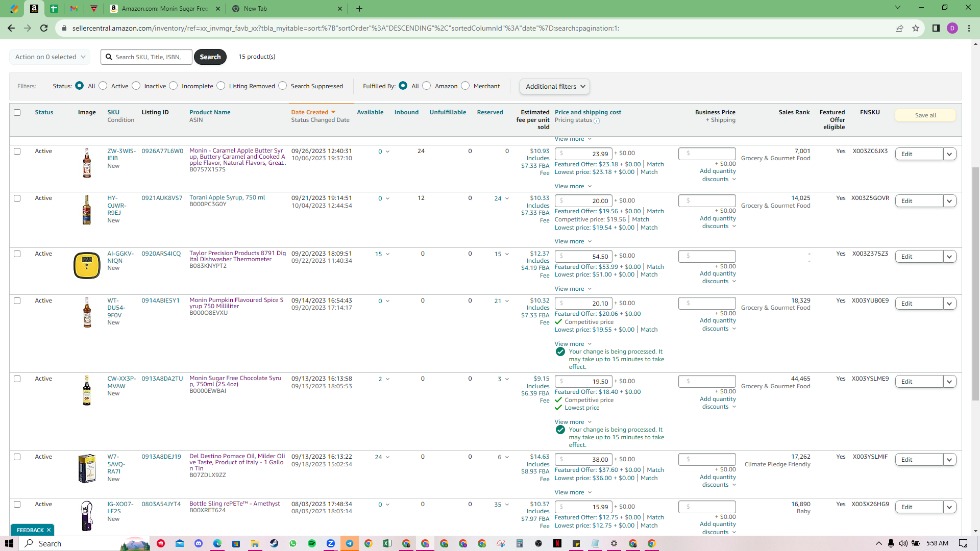
Task: Select the Search Suppressed status filter
Action: point(283,86)
